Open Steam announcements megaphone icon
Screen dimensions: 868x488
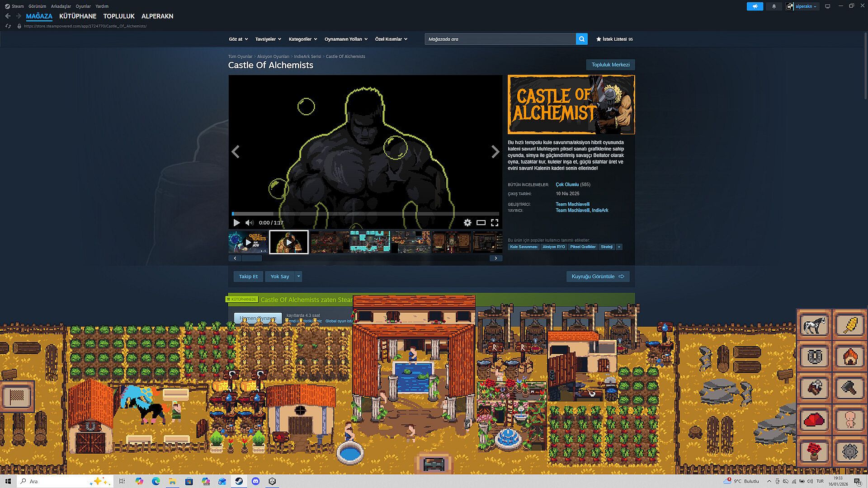pos(755,6)
